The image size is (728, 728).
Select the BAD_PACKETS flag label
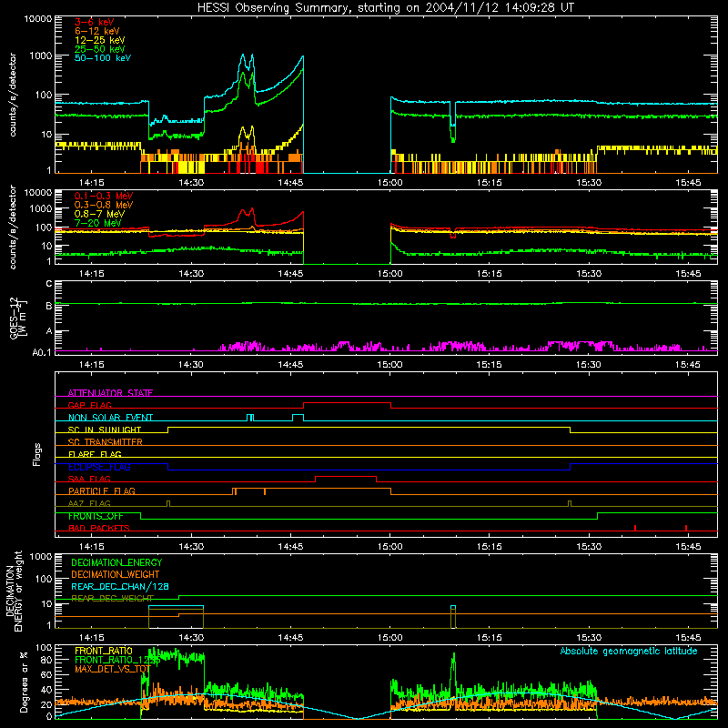pos(99,528)
